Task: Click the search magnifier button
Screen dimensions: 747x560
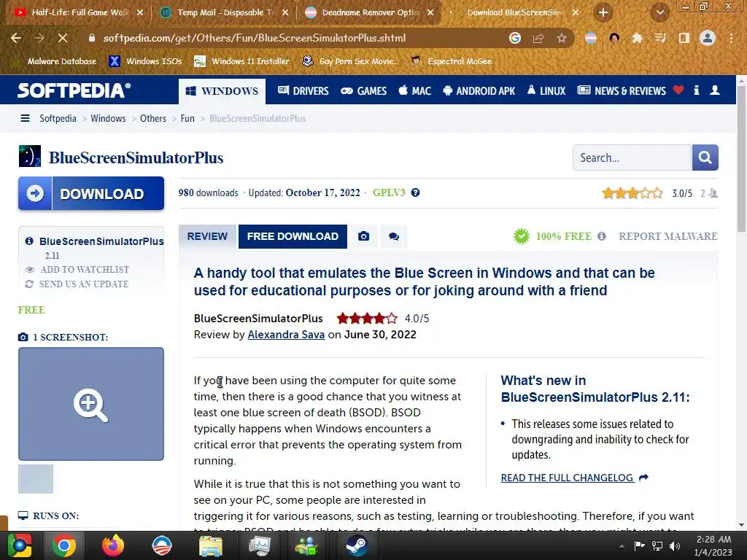Action: click(705, 157)
